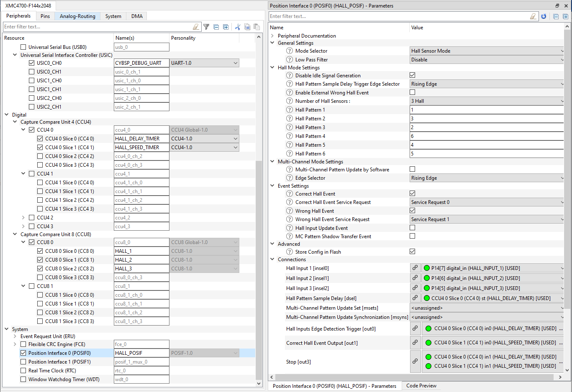Viewport: 572px width, 392px height.
Task: Show help for Store Config in Flash
Action: pos(290,252)
